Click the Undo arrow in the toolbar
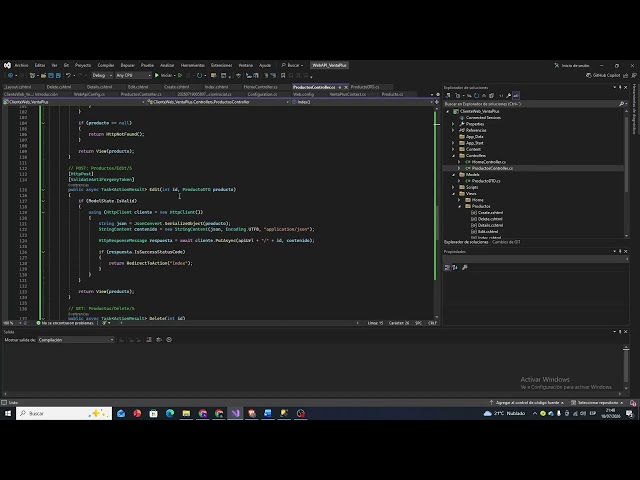Image resolution: width=640 pixels, height=480 pixels. tap(68, 76)
